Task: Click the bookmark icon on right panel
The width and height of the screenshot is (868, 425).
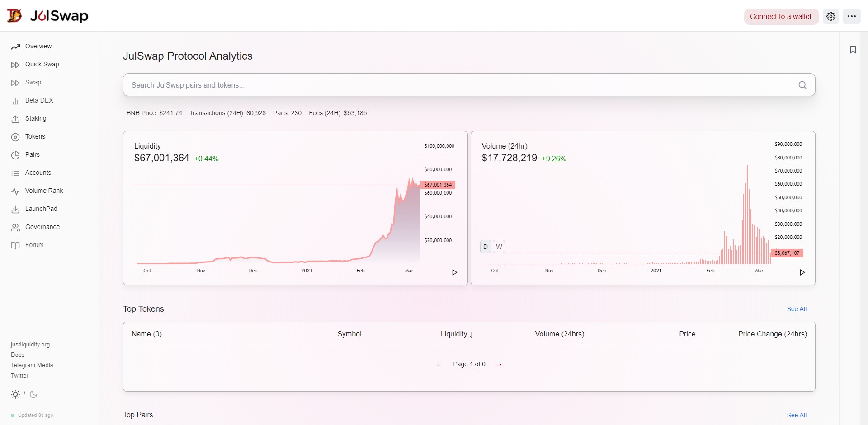Action: click(x=853, y=50)
